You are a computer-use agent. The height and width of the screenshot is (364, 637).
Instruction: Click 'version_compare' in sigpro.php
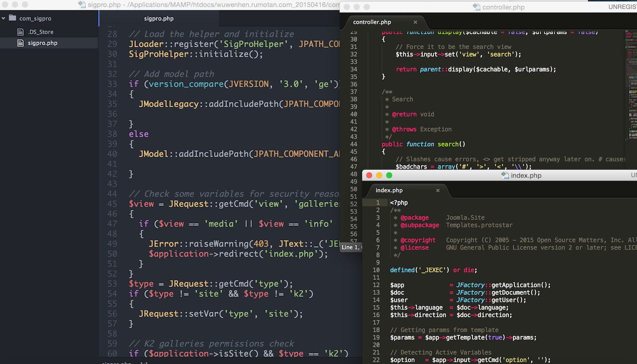coord(186,84)
